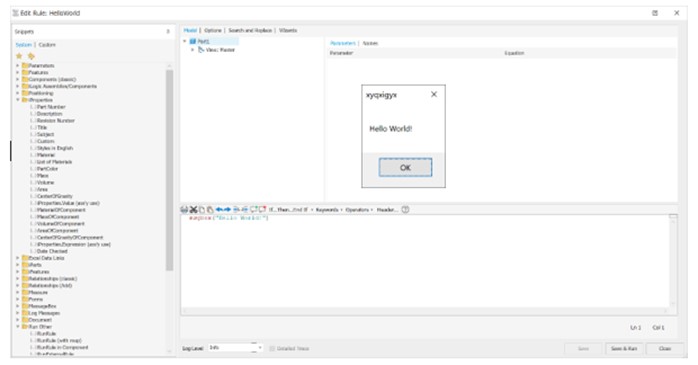Expand the Parameters snippets folder

[x=18, y=65]
